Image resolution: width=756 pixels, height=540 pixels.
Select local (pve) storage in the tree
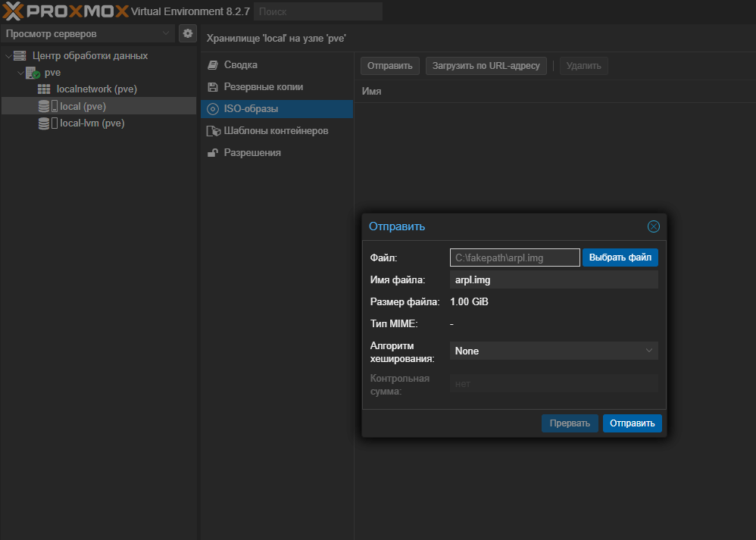(98, 106)
